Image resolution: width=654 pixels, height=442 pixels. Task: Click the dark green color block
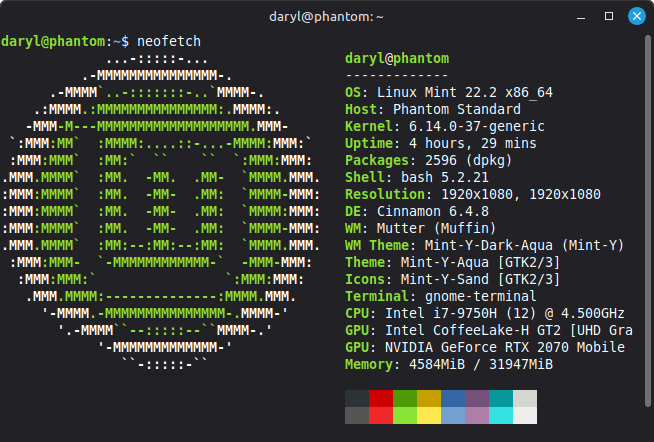click(x=404, y=398)
